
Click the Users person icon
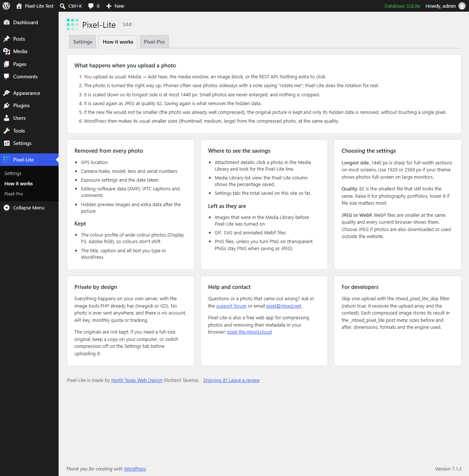tap(7, 118)
